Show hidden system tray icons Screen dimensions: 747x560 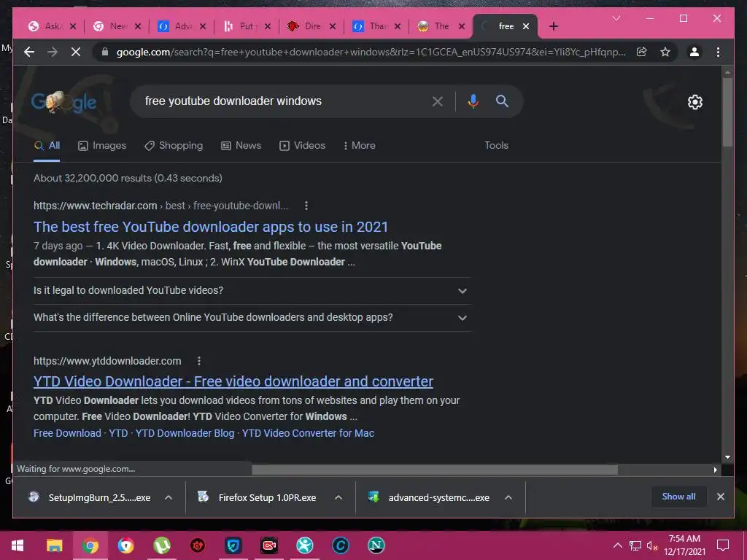point(617,545)
